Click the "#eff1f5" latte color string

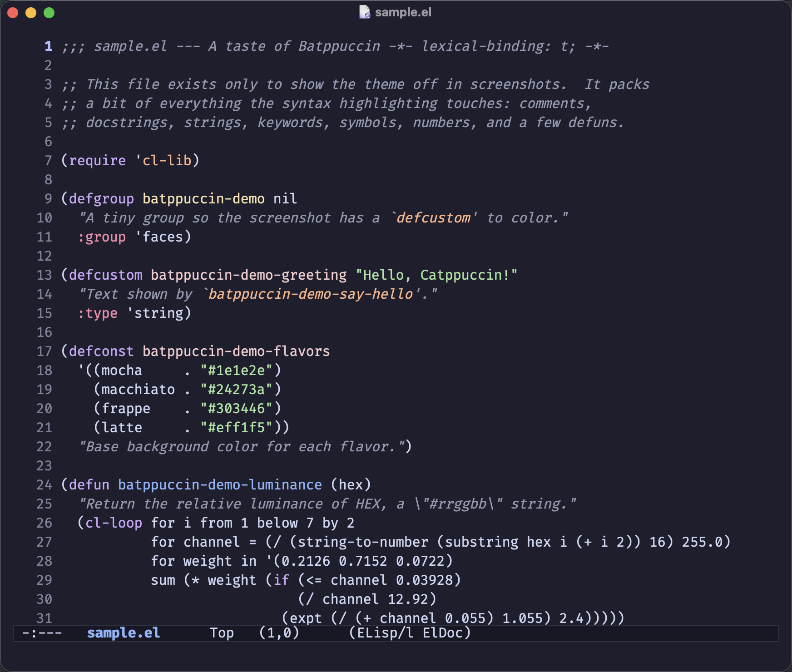[x=236, y=428]
